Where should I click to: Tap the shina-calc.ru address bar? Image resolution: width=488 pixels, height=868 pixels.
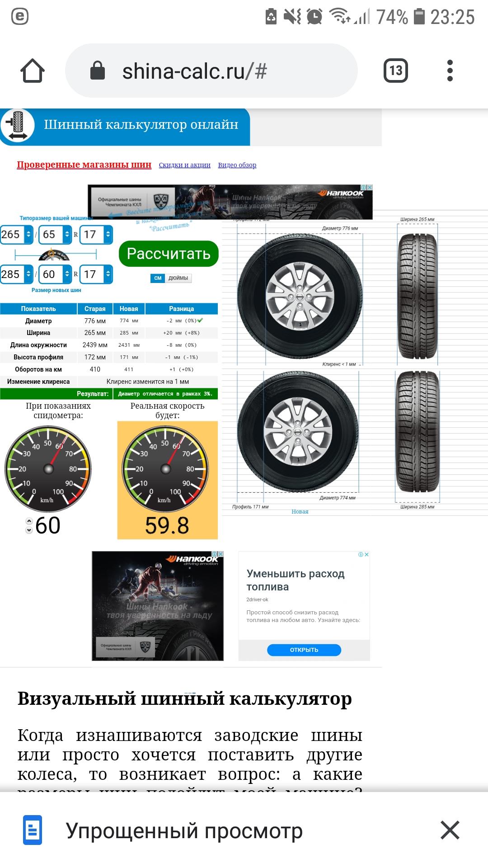(x=211, y=71)
